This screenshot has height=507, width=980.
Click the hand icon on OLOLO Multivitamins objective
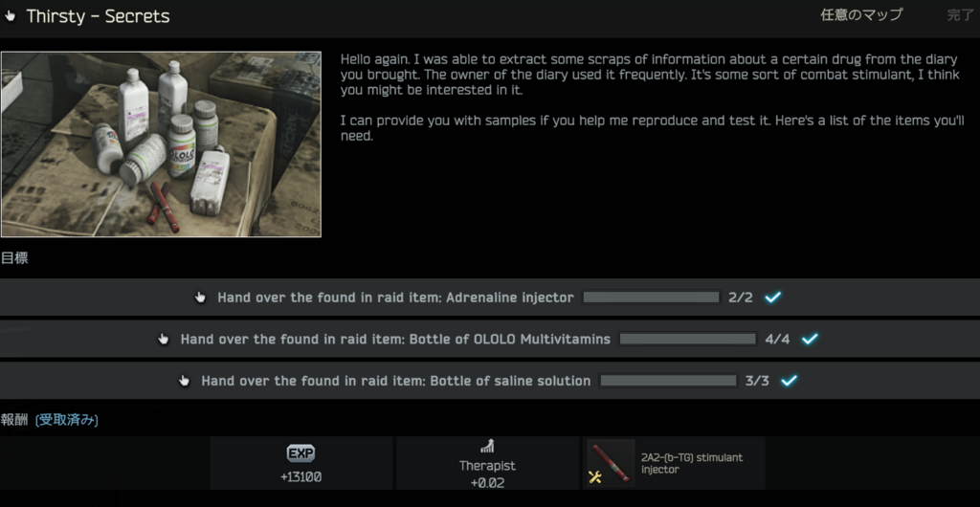tap(163, 339)
